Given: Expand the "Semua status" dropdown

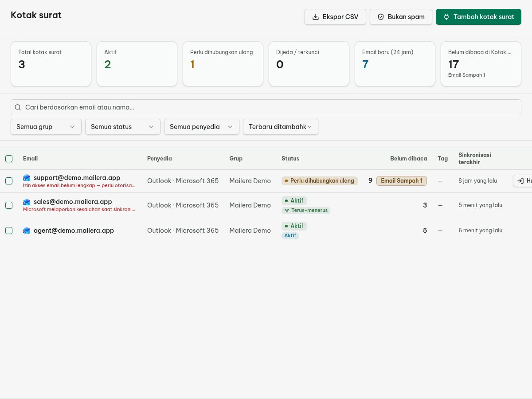Looking at the screenshot, I should pos(123,127).
